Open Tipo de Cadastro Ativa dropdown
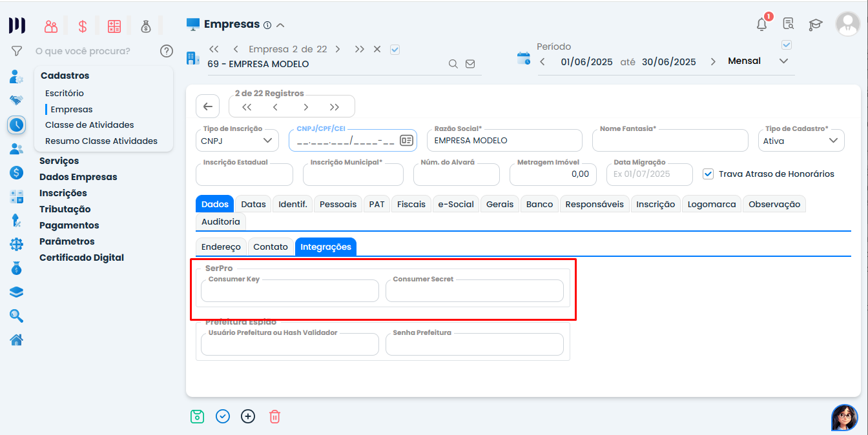Viewport: 868px width, 435px height. click(801, 140)
